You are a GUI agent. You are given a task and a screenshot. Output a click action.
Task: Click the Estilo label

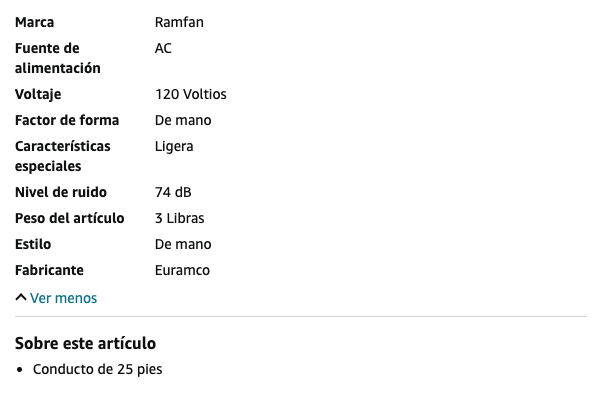(33, 244)
